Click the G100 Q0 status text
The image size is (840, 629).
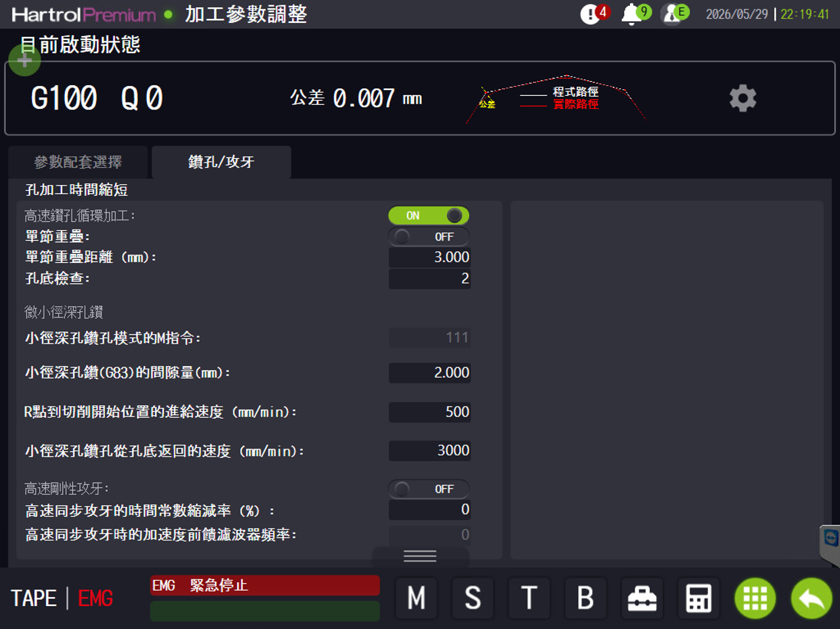point(97,98)
